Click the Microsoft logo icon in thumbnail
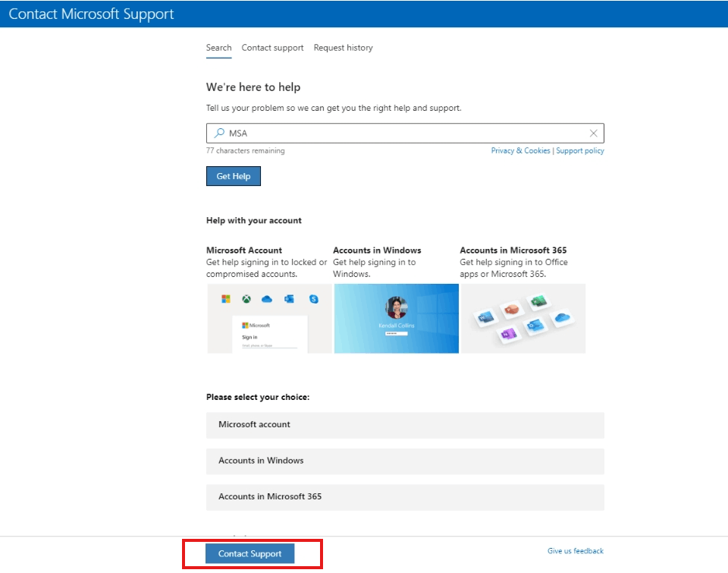This screenshot has height=573, width=728. [x=226, y=299]
